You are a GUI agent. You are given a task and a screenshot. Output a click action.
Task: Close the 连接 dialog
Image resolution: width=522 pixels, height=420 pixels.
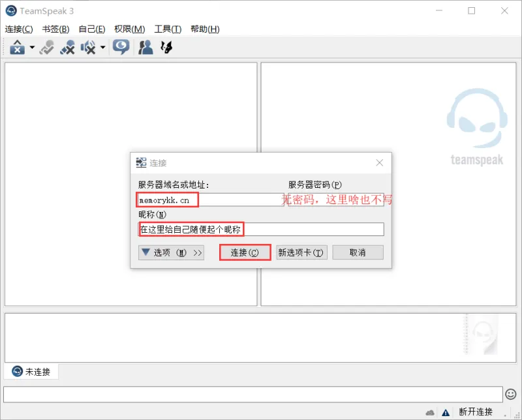pos(380,163)
